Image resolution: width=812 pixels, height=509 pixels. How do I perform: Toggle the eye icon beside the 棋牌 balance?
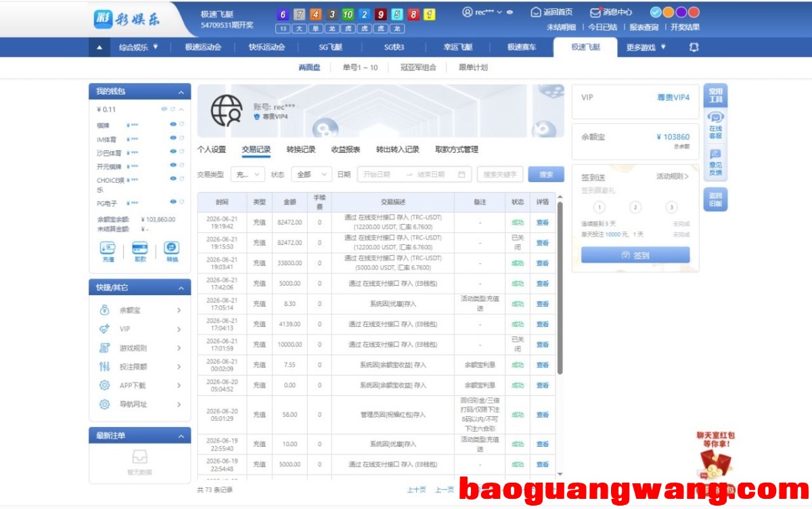[173, 125]
